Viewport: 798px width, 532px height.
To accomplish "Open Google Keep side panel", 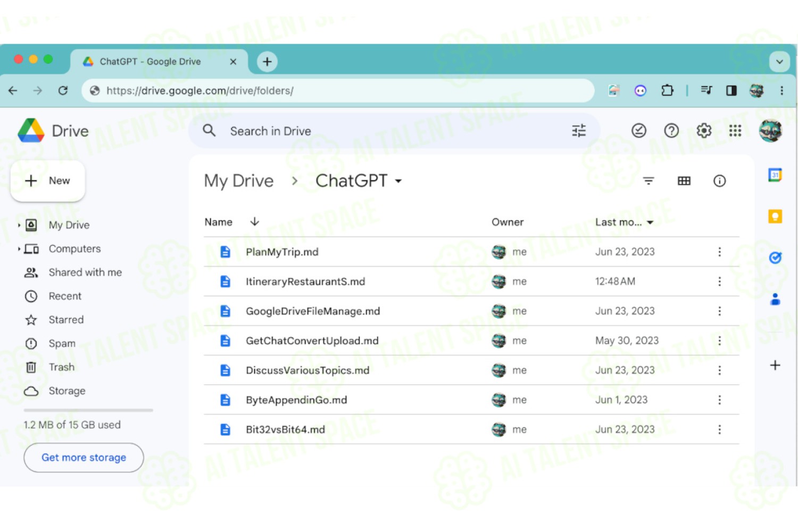I will 775,217.
